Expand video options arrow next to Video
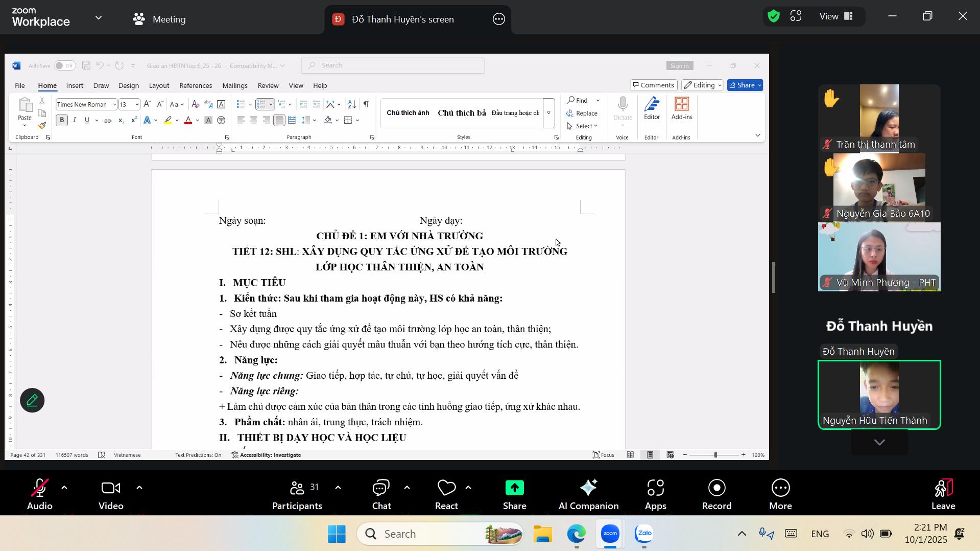The width and height of the screenshot is (980, 551). tap(139, 488)
